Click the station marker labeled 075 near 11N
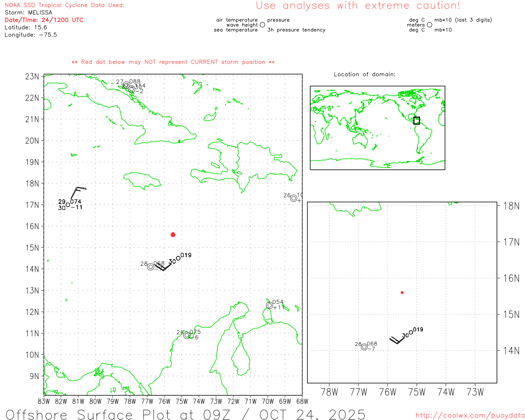The image size is (525, 420). pyautogui.click(x=187, y=335)
